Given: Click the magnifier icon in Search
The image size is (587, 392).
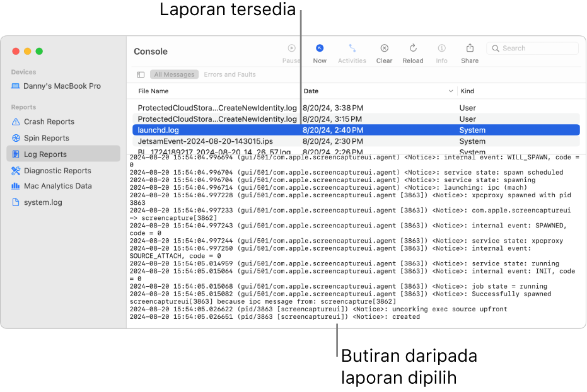Looking at the screenshot, I should click(x=496, y=49).
